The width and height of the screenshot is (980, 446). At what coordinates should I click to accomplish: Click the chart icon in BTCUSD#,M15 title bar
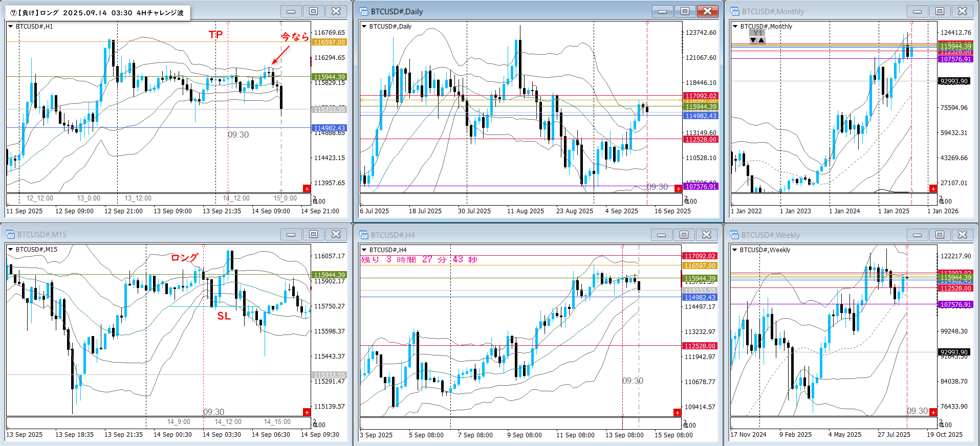10,234
